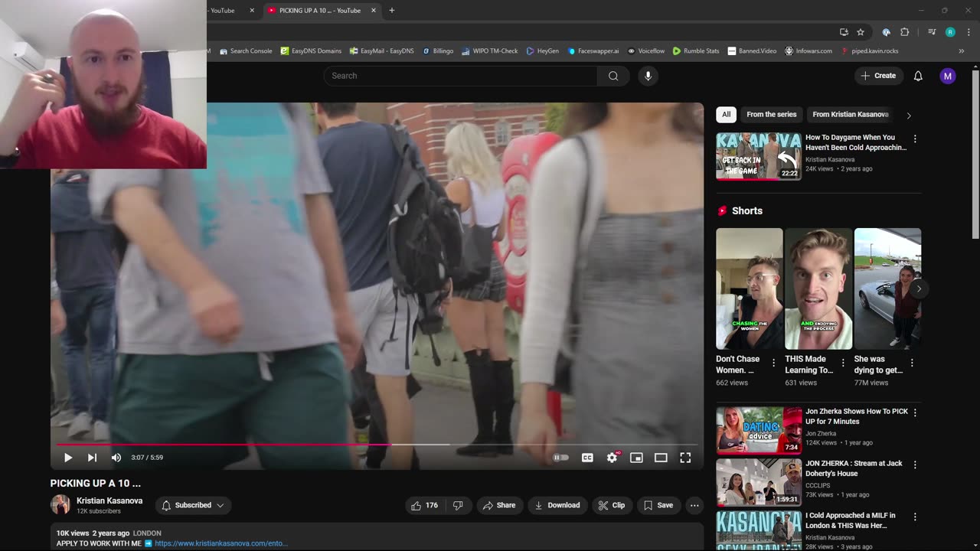Image resolution: width=980 pixels, height=551 pixels.
Task: Open piped.kavin.rocks bookmark
Action: [870, 51]
